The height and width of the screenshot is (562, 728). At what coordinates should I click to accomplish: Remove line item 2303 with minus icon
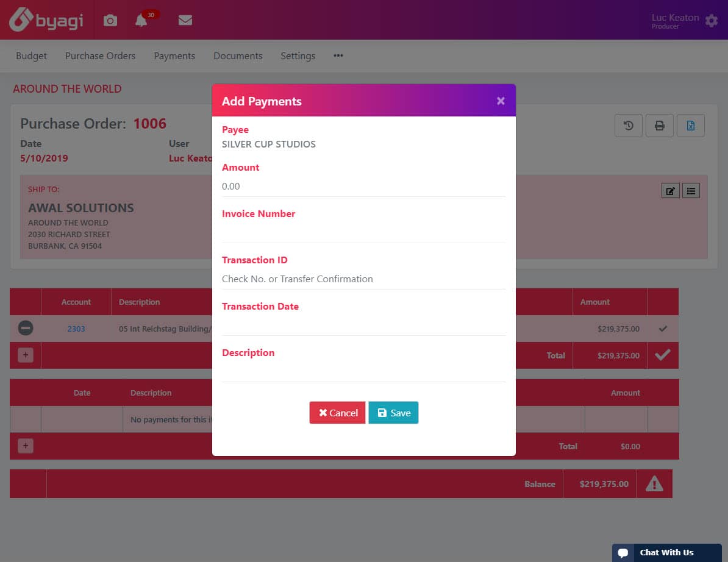pos(25,328)
